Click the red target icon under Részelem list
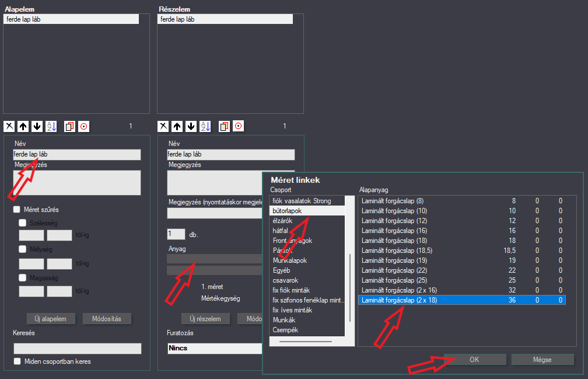Viewport: 588px width, 379px height. point(238,126)
